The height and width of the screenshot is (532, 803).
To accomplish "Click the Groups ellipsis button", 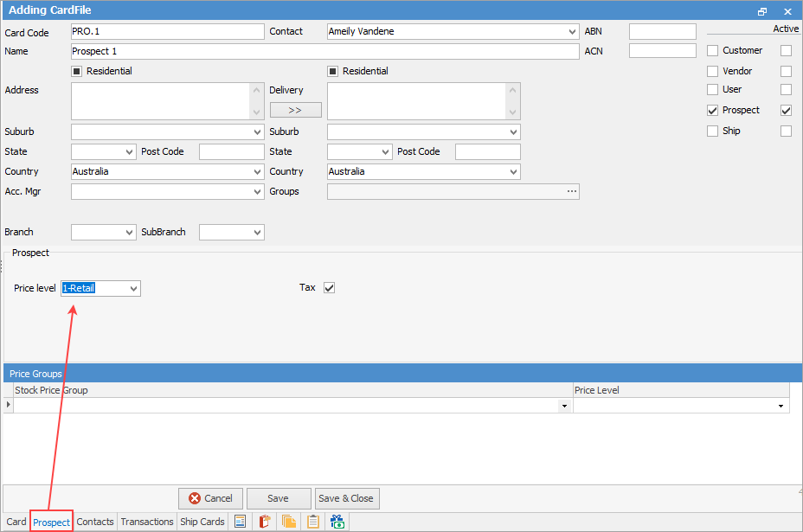I will point(571,191).
